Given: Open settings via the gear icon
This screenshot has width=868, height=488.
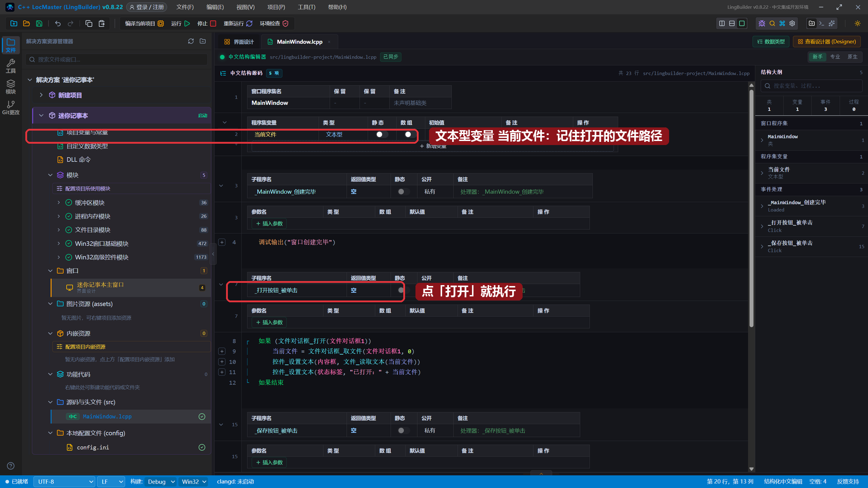Looking at the screenshot, I should 792,23.
